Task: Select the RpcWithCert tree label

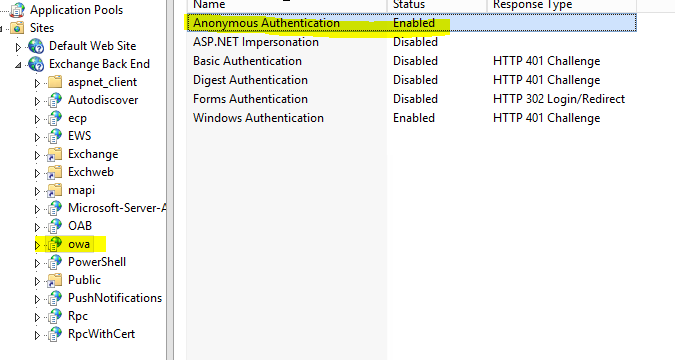Action: pos(102,334)
